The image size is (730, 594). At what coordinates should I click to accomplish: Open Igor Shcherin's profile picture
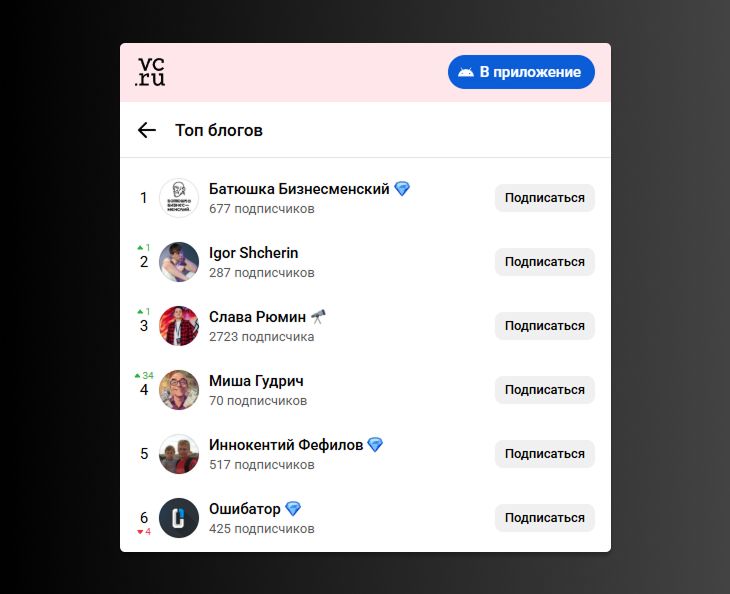coord(179,262)
